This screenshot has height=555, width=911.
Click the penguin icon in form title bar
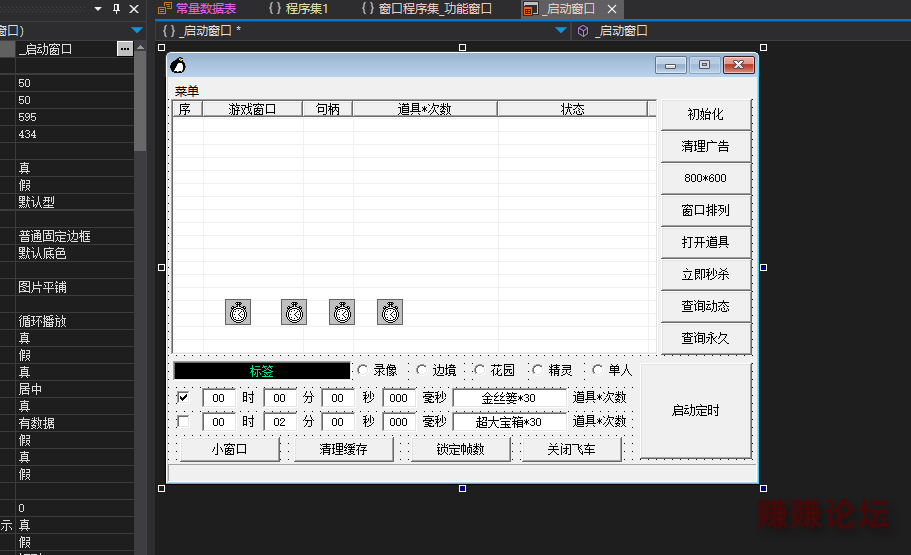[178, 66]
